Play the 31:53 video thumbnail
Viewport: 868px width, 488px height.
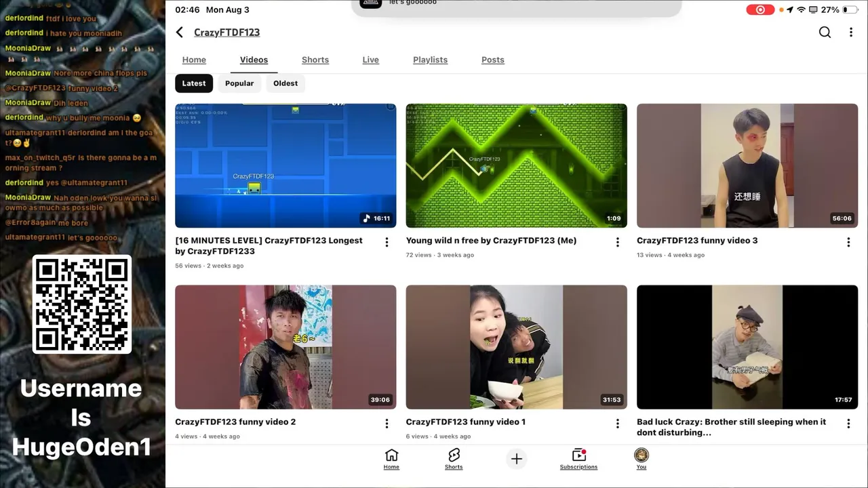click(x=516, y=347)
